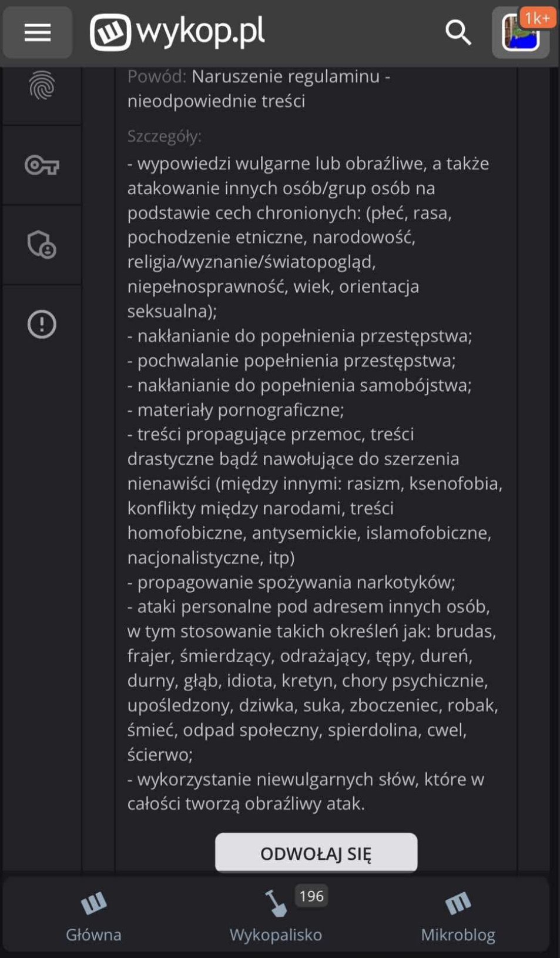Viewport: 560px width, 958px height.
Task: Tap the Wykopalisko shovel icon
Action: 275,903
